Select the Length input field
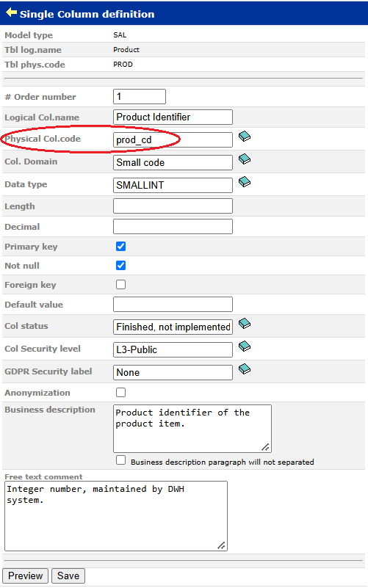368x588 pixels. [173, 206]
